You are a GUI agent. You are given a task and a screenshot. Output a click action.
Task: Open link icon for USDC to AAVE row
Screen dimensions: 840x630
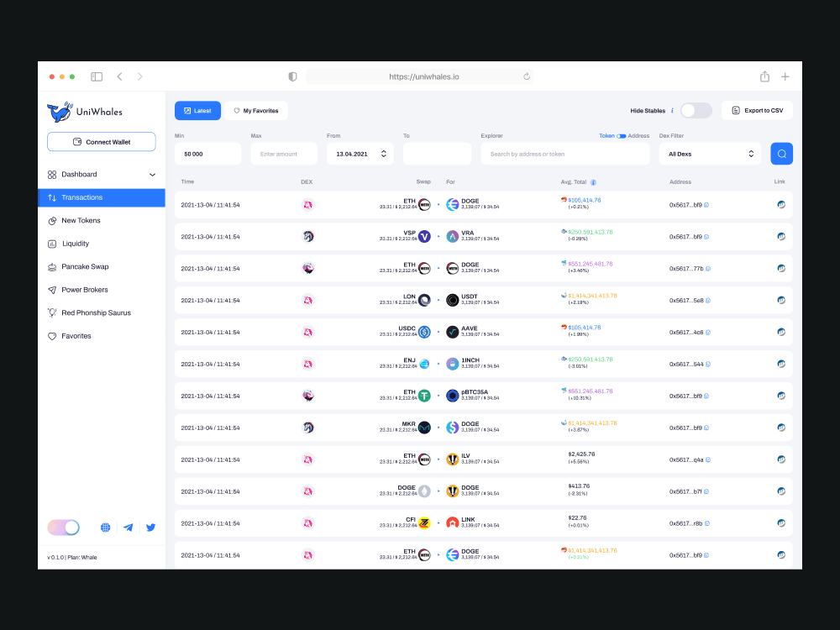[x=781, y=332]
